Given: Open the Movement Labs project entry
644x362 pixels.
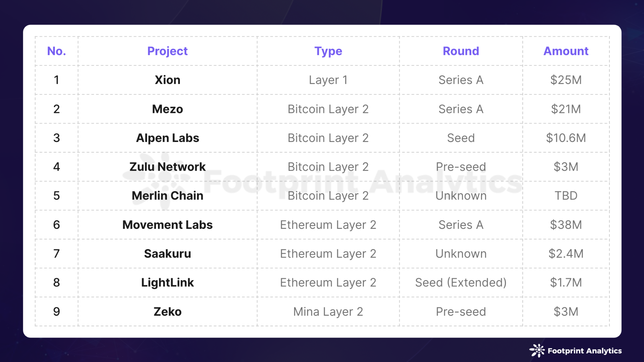Looking at the screenshot, I should tap(167, 225).
